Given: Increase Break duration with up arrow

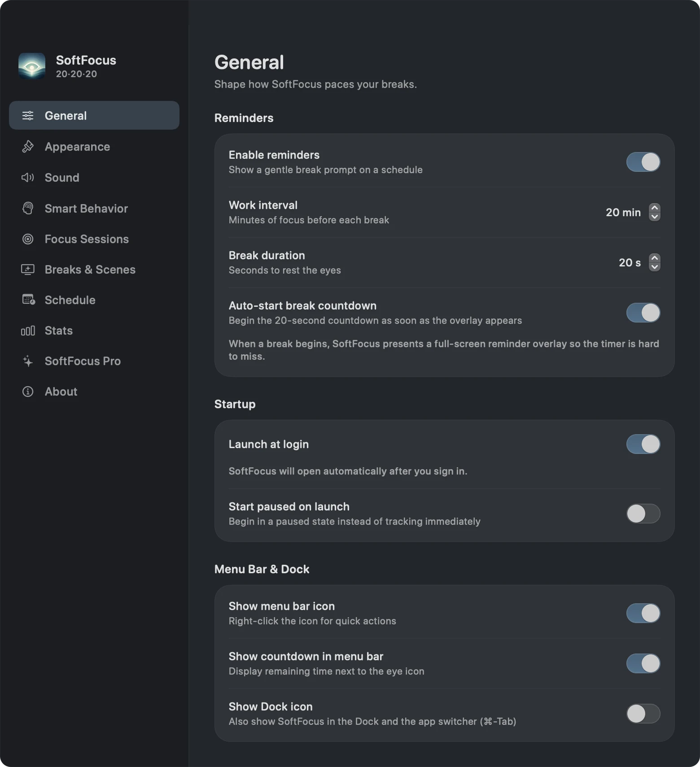Looking at the screenshot, I should (655, 258).
